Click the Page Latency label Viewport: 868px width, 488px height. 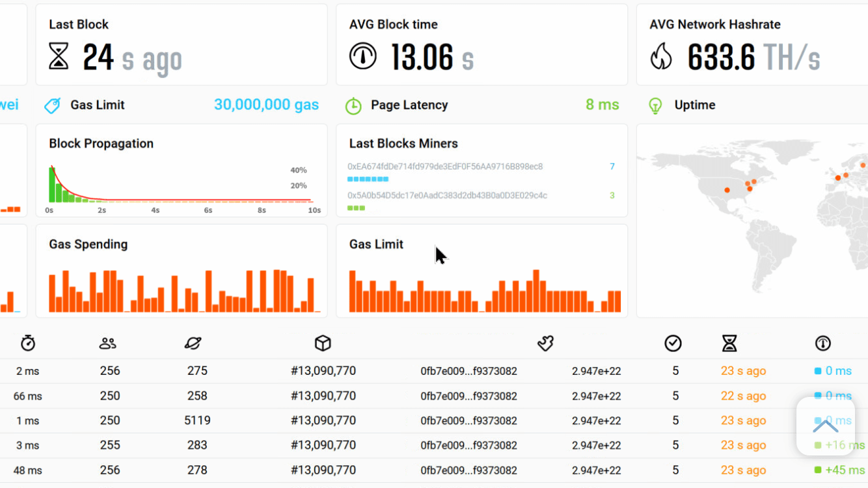tap(409, 105)
